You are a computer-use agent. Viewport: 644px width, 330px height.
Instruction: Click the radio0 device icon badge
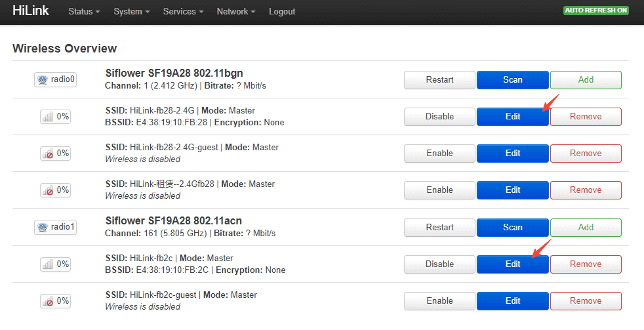56,79
